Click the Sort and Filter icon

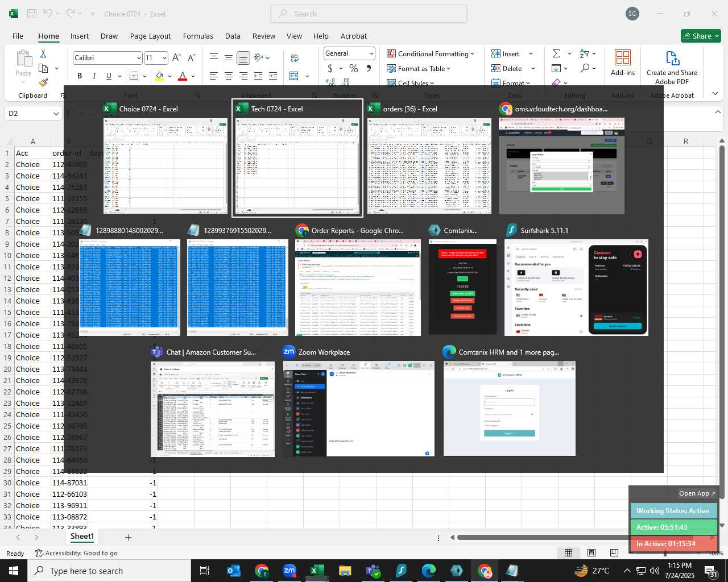(585, 53)
